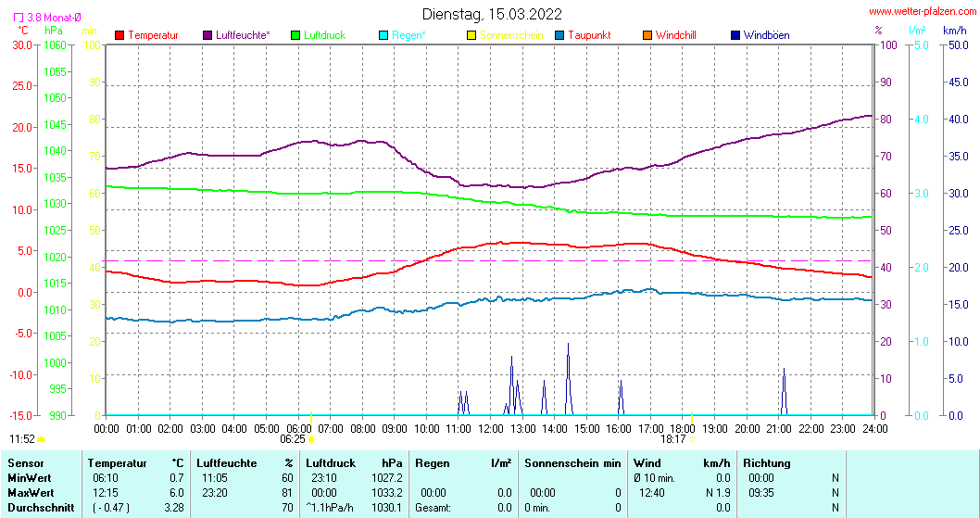
Task: Click the average pressure value 1030.1
Action: [387, 508]
